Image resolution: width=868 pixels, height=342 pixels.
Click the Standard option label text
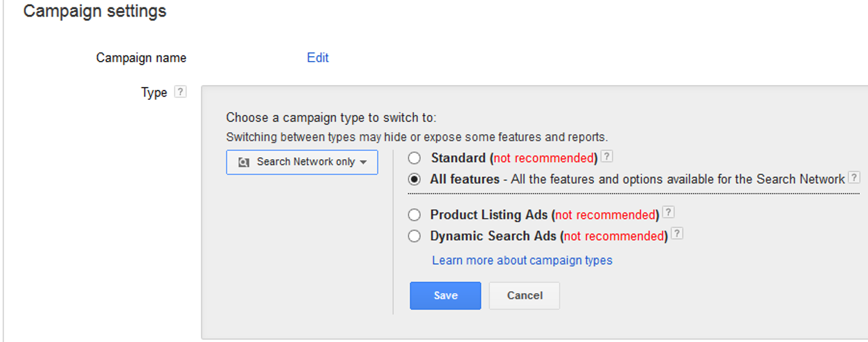coord(458,158)
